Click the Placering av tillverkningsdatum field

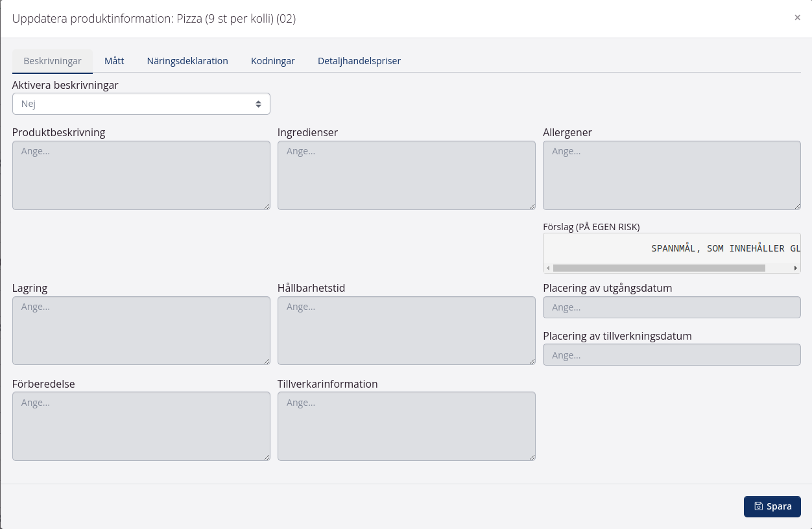coord(671,355)
